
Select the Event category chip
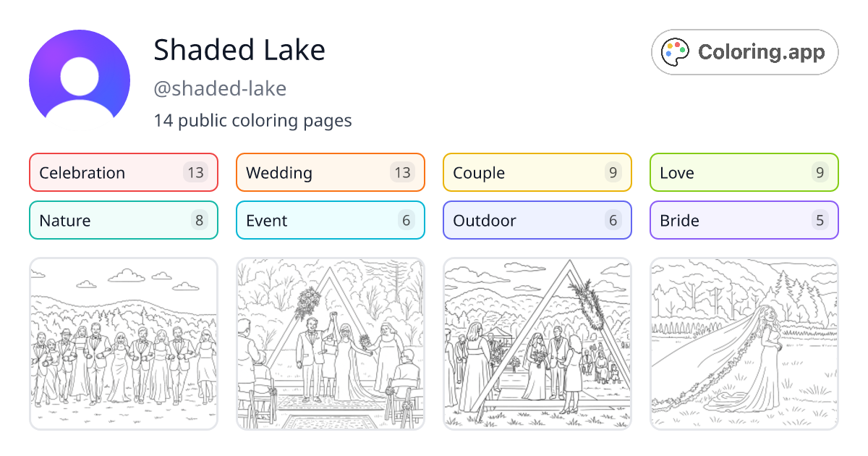[x=331, y=220]
